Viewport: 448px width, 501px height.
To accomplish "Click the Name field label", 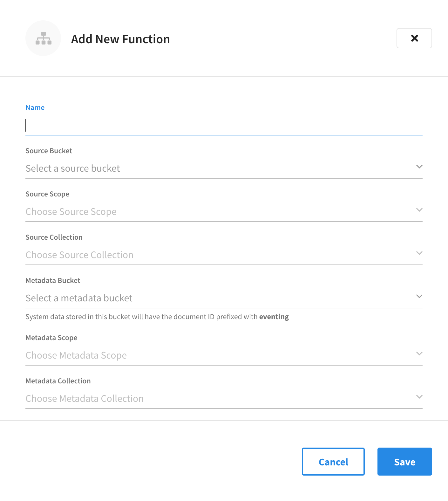I will [35, 107].
